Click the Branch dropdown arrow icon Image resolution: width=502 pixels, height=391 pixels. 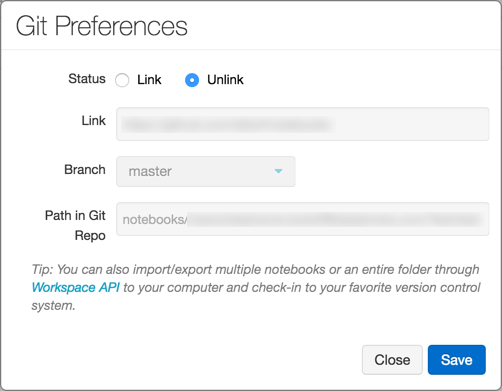click(278, 171)
